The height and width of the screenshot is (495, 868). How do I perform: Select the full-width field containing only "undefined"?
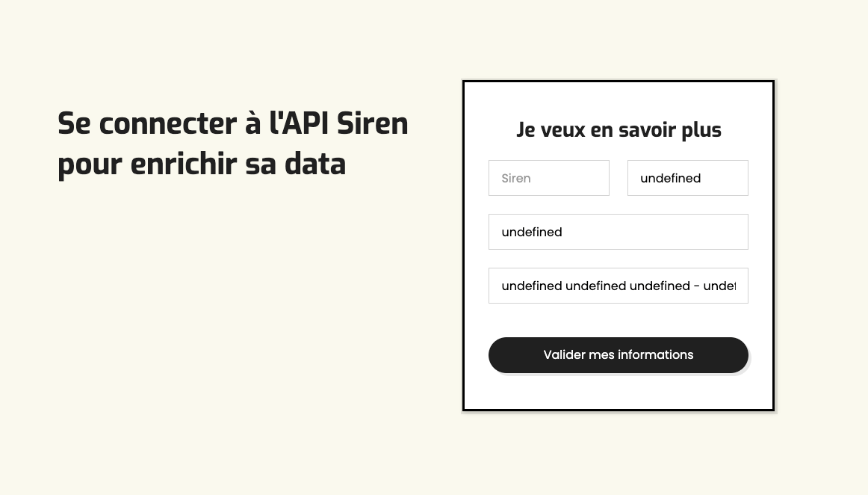[618, 232]
